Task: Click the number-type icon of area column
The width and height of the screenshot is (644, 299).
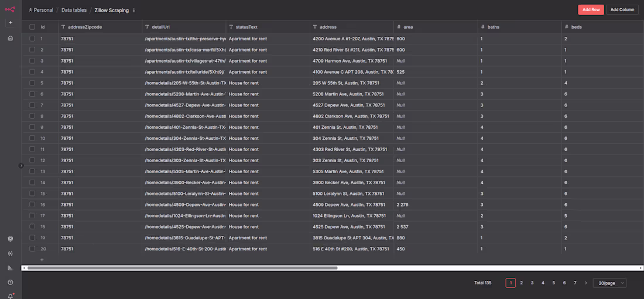Action: [399, 27]
